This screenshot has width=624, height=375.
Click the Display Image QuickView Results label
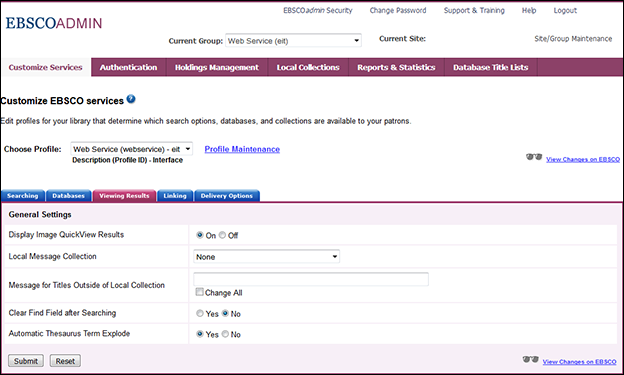click(x=66, y=235)
